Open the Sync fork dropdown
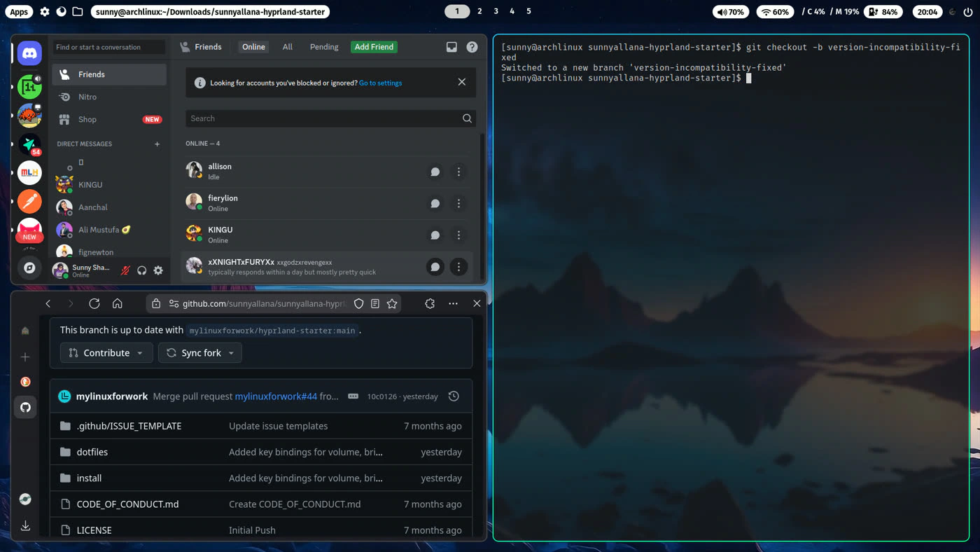The image size is (980, 552). [200, 352]
